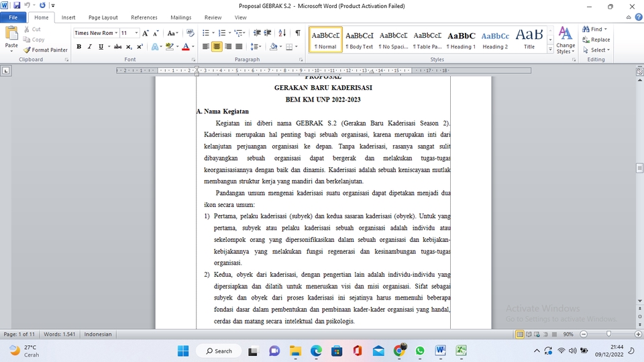Click the zoom slider handle

click(608, 334)
